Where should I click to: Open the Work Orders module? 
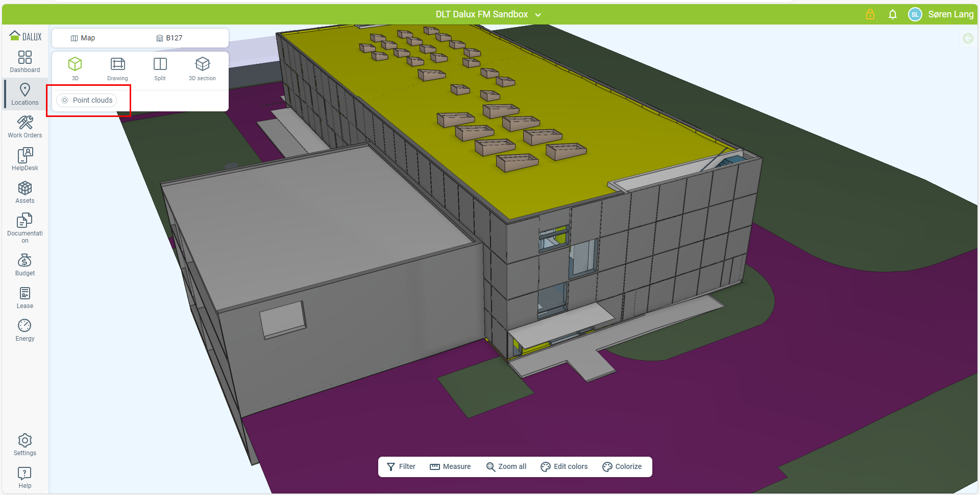(x=24, y=127)
